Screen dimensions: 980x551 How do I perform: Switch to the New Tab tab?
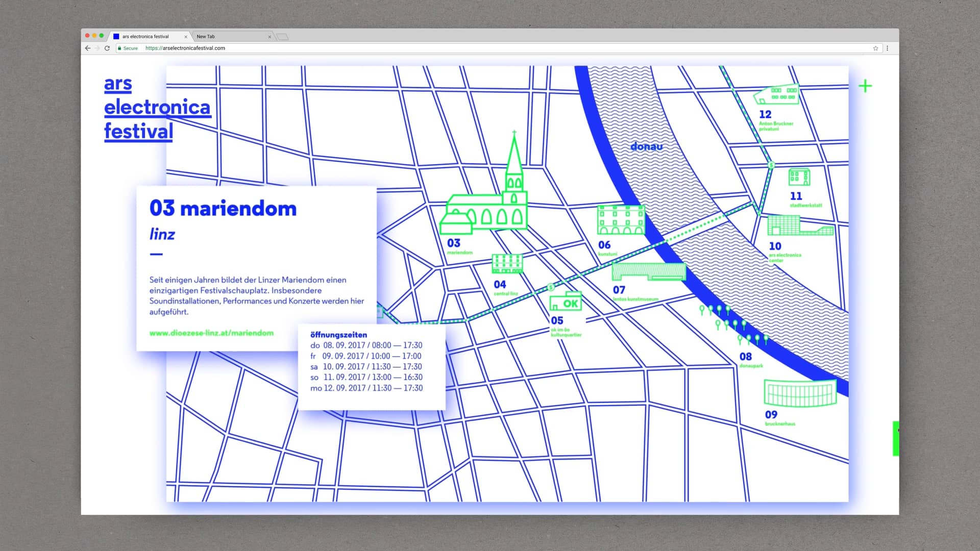pos(233,36)
